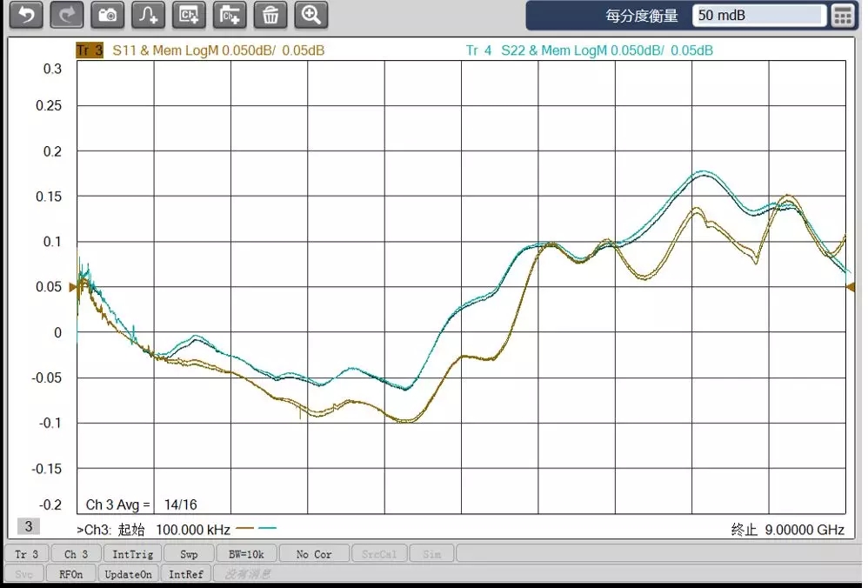Delete using the trash can icon
This screenshot has width=868, height=588.
pos(270,15)
